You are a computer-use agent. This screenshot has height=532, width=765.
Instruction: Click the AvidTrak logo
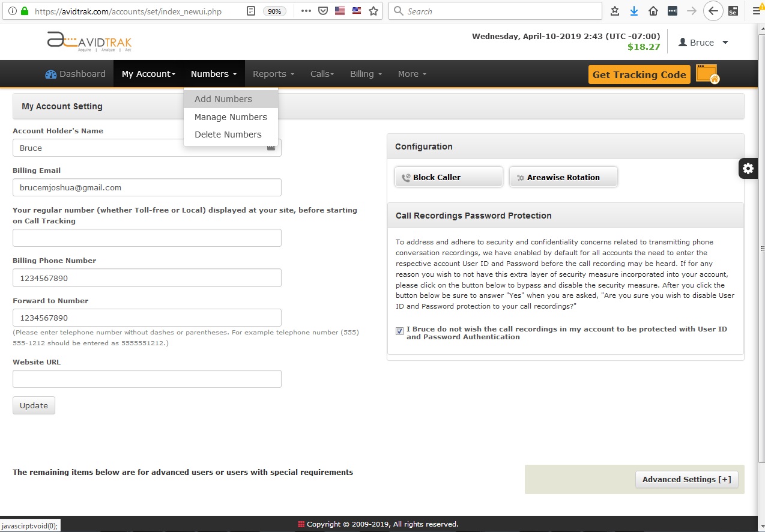pos(89,41)
